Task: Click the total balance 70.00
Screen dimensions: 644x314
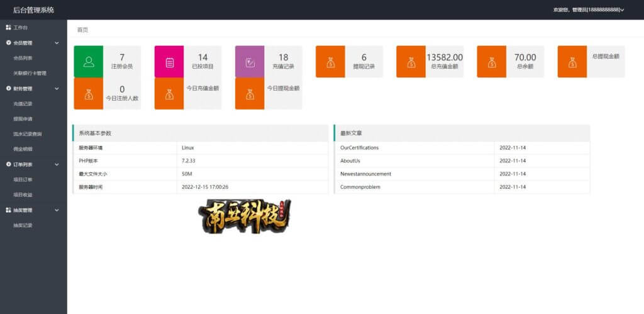Action: [525, 57]
